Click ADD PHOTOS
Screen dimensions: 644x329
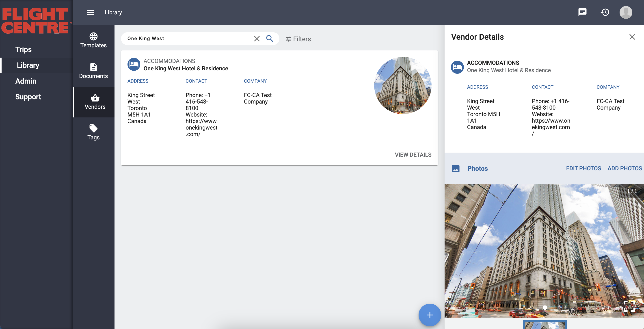625,168
